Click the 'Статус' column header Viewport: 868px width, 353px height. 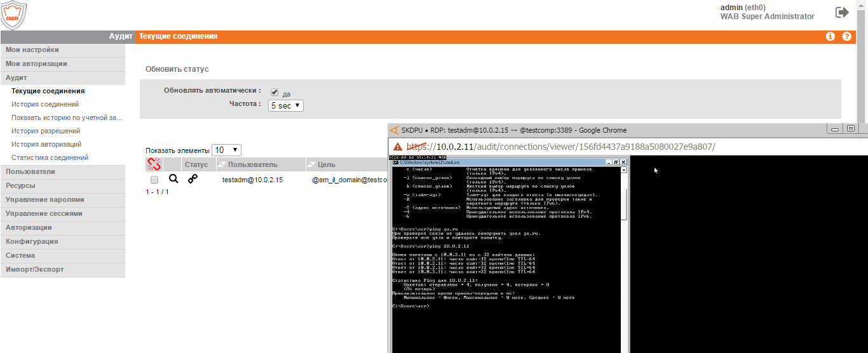pyautogui.click(x=198, y=164)
